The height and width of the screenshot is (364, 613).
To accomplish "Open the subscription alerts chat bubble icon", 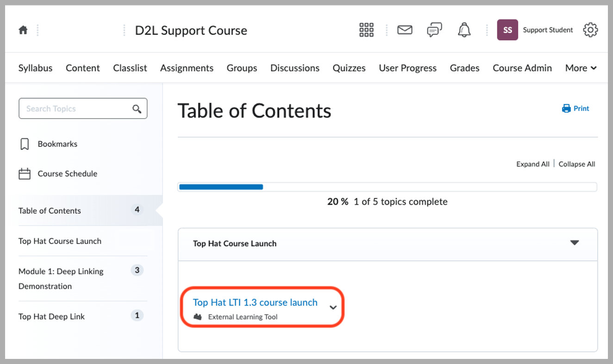I will pyautogui.click(x=434, y=30).
